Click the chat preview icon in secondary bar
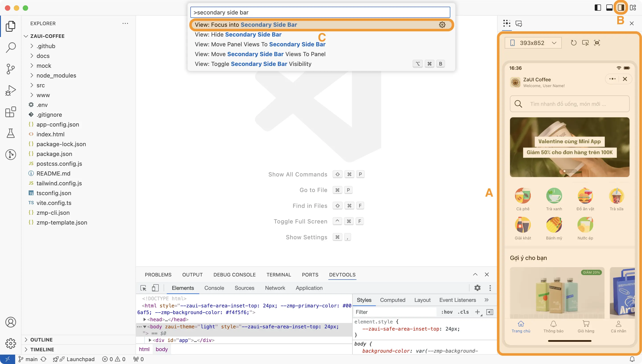Screen dimensions: 642x364 519,24
